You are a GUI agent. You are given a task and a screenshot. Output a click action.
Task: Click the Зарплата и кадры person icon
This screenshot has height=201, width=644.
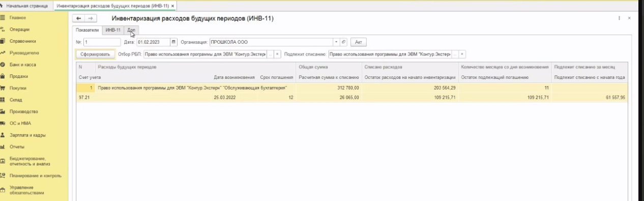pyautogui.click(x=3, y=135)
